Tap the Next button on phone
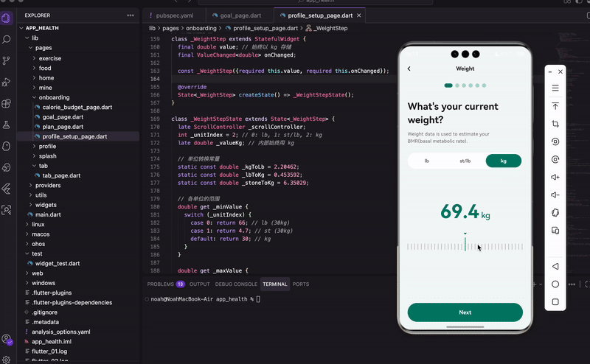 coord(465,312)
